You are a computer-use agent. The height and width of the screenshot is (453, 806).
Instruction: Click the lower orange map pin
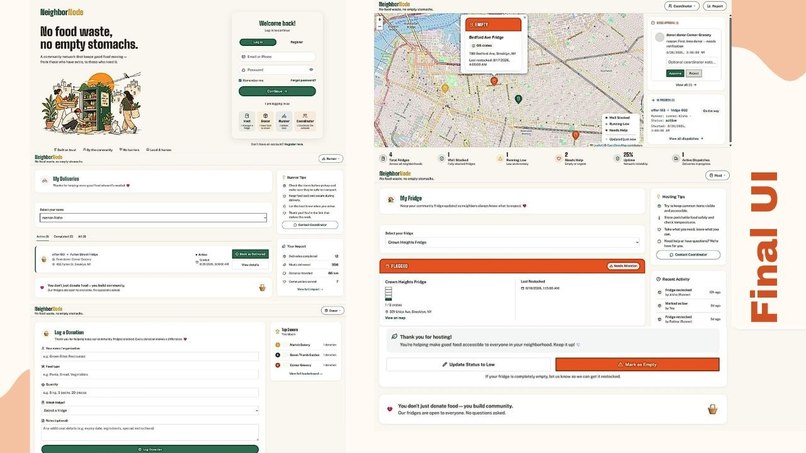click(576, 135)
